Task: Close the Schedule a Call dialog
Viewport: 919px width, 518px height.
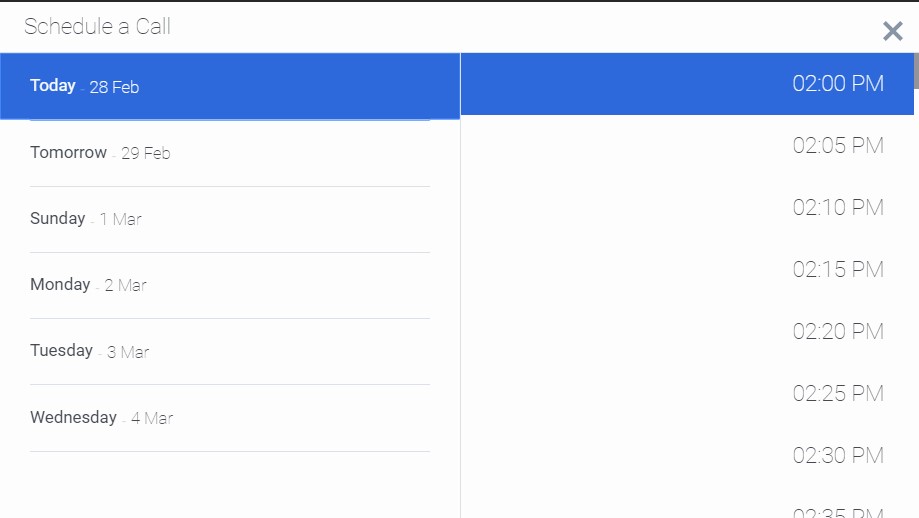Action: 893,31
